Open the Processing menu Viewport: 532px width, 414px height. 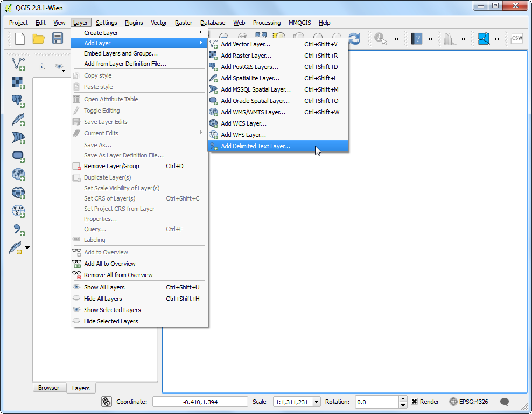(267, 23)
